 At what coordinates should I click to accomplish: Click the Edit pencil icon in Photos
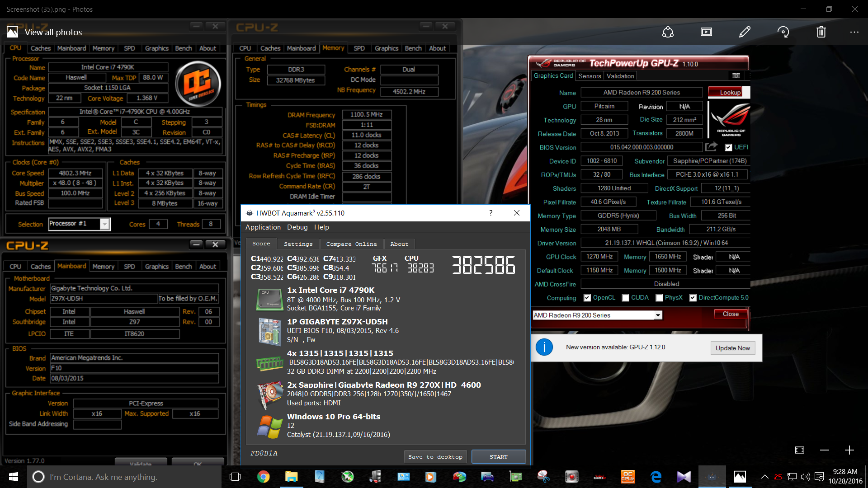tap(745, 32)
